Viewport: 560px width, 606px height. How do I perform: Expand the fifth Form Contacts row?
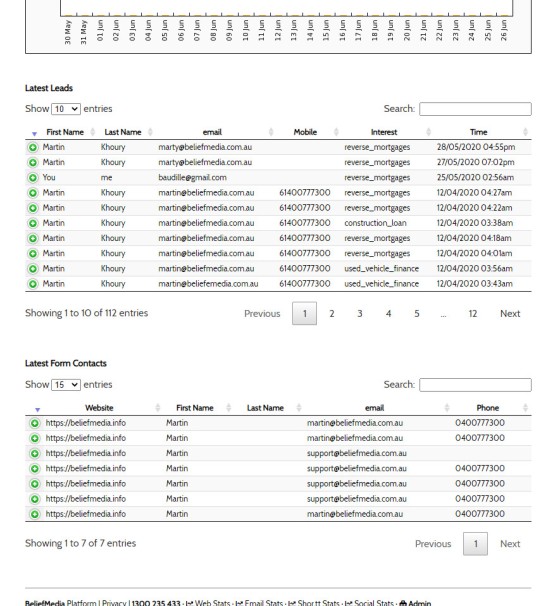[34, 484]
